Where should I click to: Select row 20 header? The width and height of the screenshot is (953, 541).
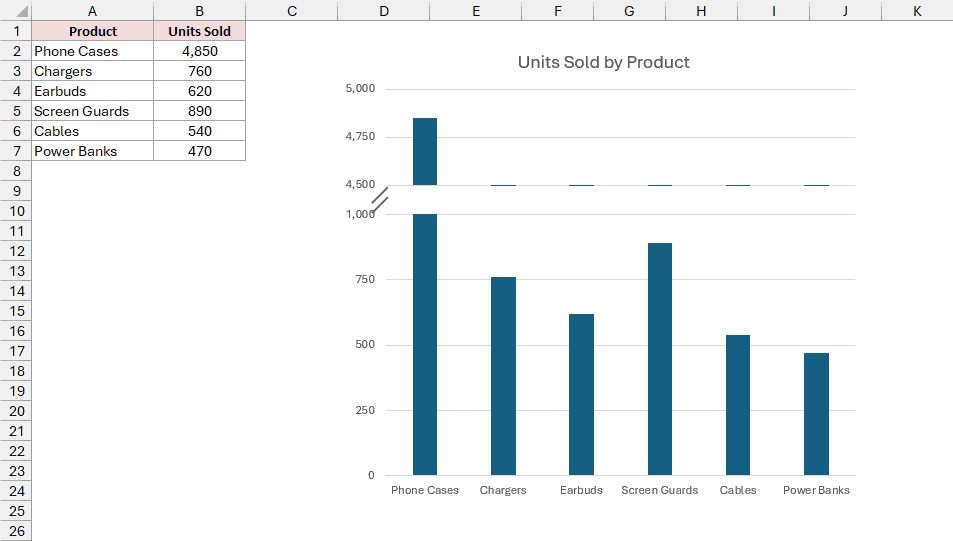[x=16, y=411]
